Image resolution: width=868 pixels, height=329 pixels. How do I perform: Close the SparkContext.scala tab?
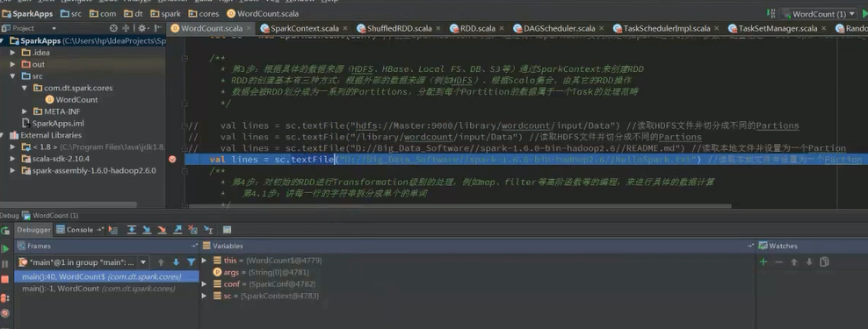pos(345,28)
